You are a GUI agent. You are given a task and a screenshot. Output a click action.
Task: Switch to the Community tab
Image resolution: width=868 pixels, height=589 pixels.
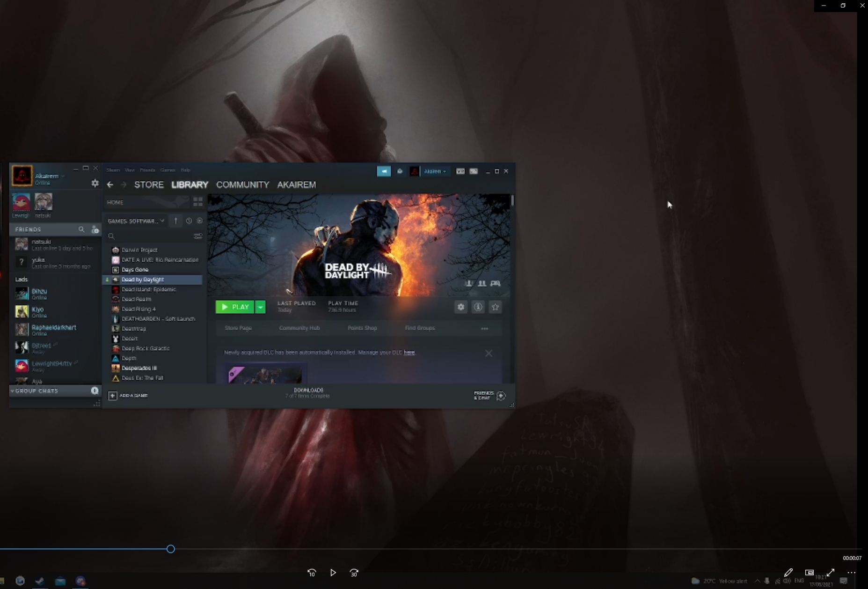(242, 185)
